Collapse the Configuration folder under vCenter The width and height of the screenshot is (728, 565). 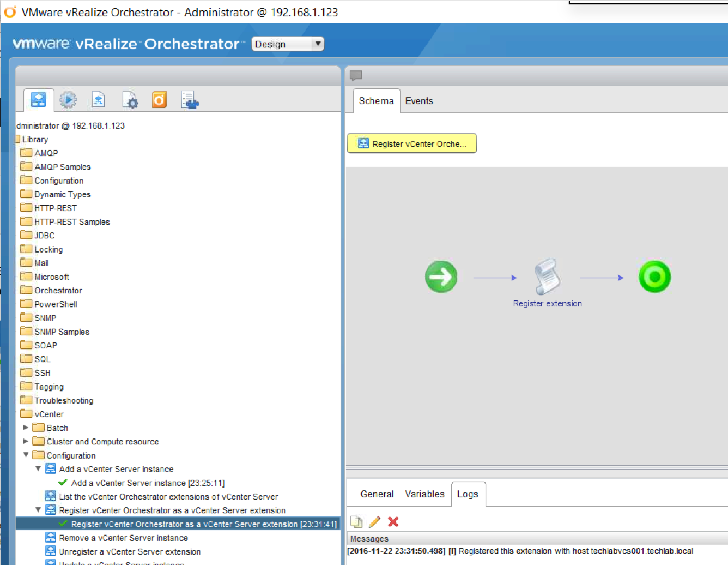pyautogui.click(x=26, y=455)
